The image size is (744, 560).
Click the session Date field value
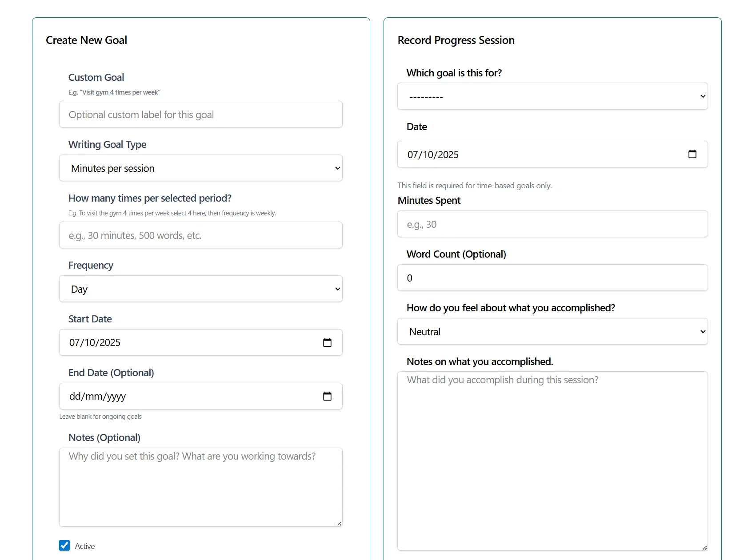point(433,155)
